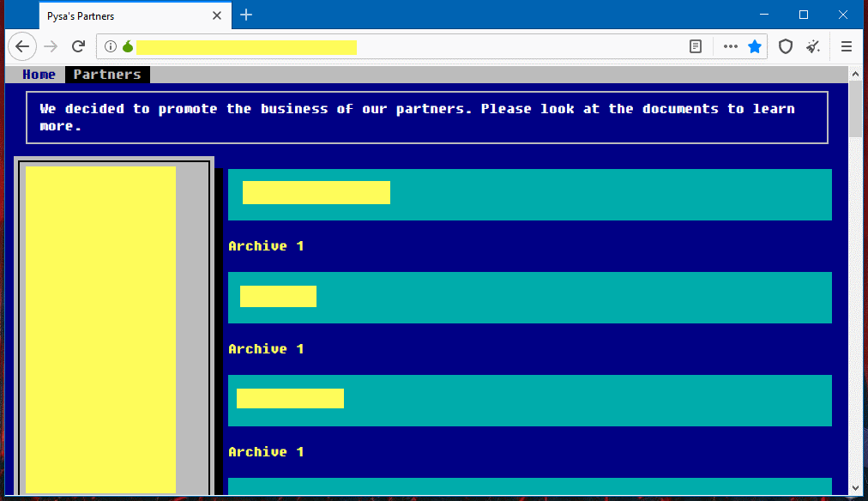This screenshot has width=868, height=501.
Task: Select the Pysa's Partners browser tab
Action: click(120, 15)
